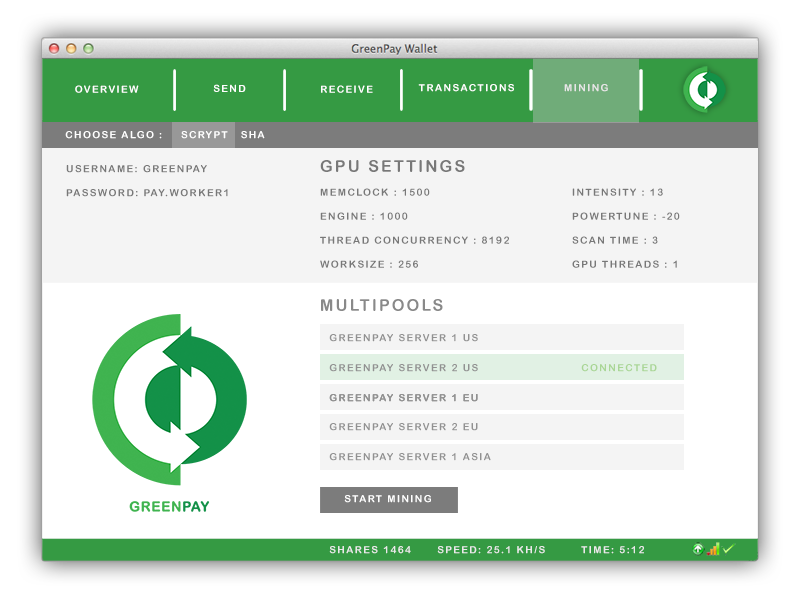Screen dimensions: 800x600
Task: Select GreenPay Server 1 US pool
Action: pyautogui.click(x=502, y=337)
